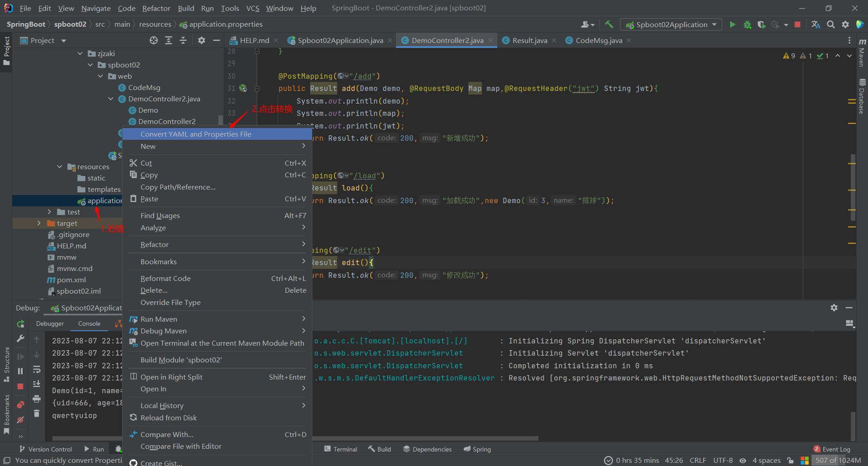
Task: Pause the program in Debug panel
Action: (x=20, y=371)
